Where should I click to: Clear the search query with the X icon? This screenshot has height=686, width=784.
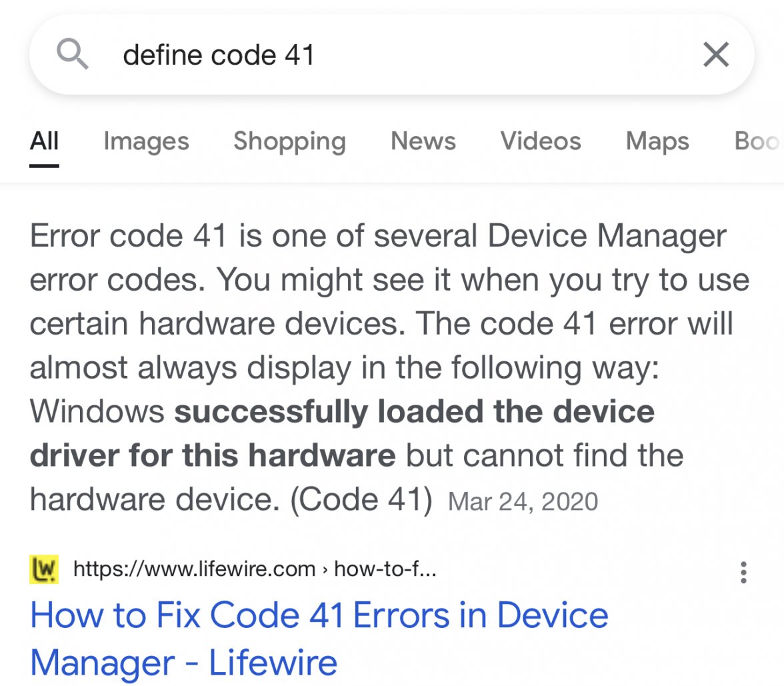[x=716, y=55]
